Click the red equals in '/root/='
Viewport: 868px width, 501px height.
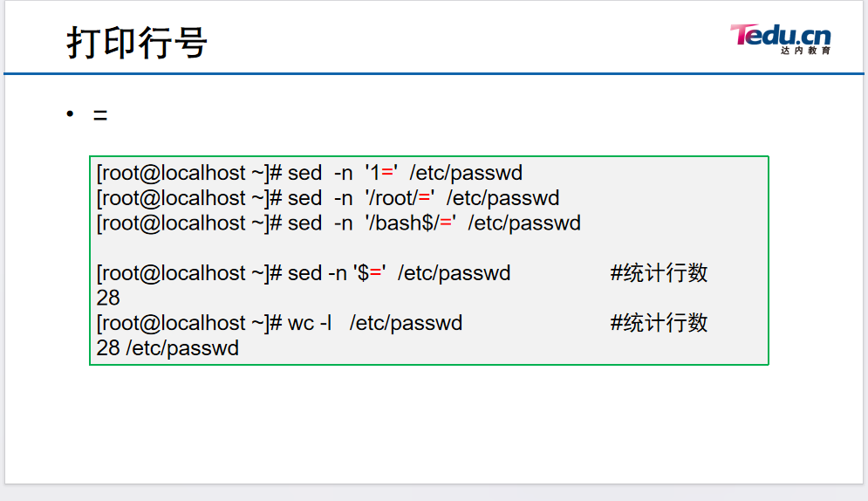[424, 197]
